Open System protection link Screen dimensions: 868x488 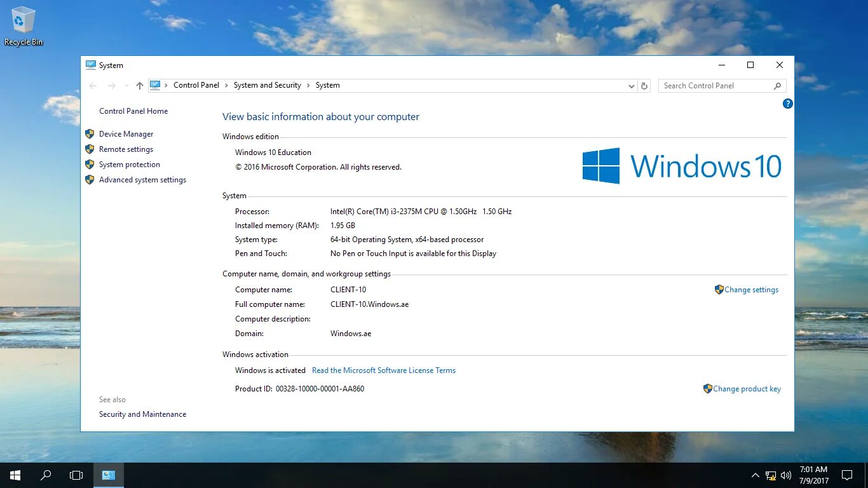tap(130, 165)
